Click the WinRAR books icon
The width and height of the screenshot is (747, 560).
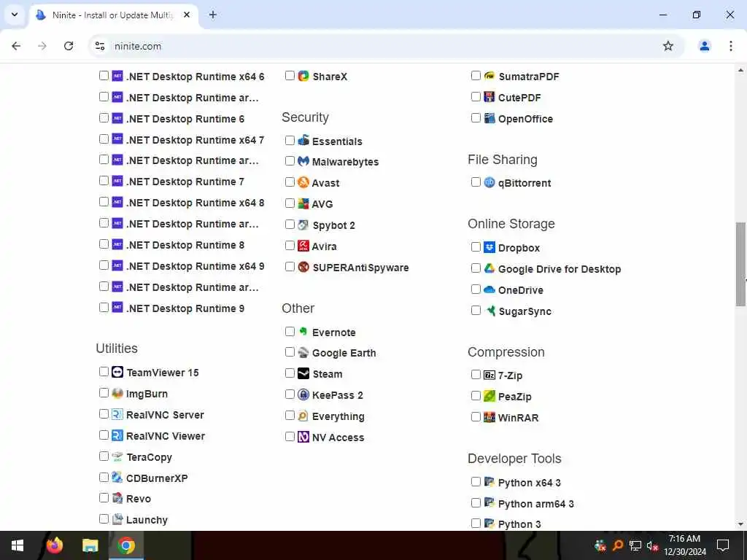click(489, 417)
